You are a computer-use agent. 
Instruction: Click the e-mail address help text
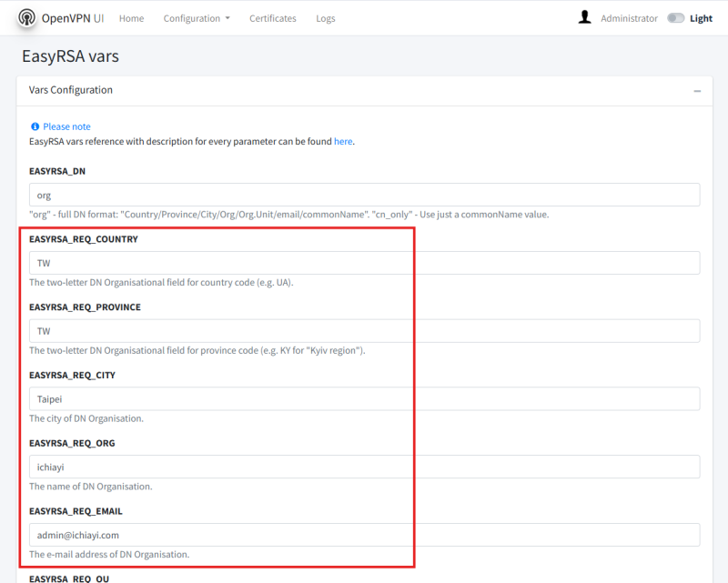pyautogui.click(x=109, y=554)
